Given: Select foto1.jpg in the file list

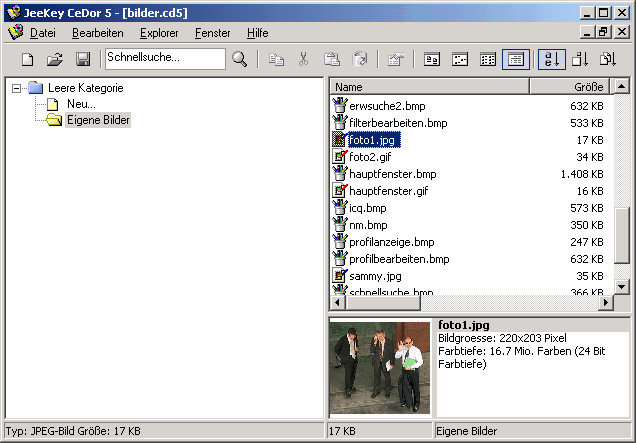Looking at the screenshot, I should pos(372,140).
